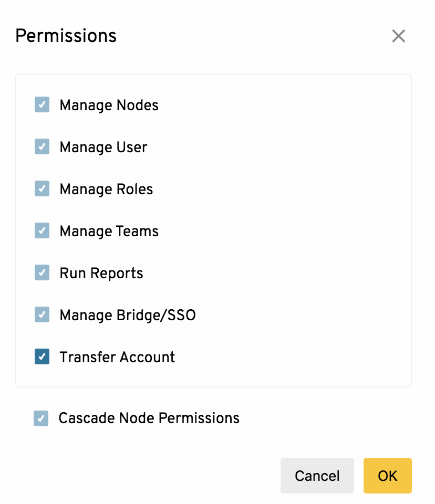Click the Cascade Node Permissions label
The image size is (435, 504).
(149, 418)
